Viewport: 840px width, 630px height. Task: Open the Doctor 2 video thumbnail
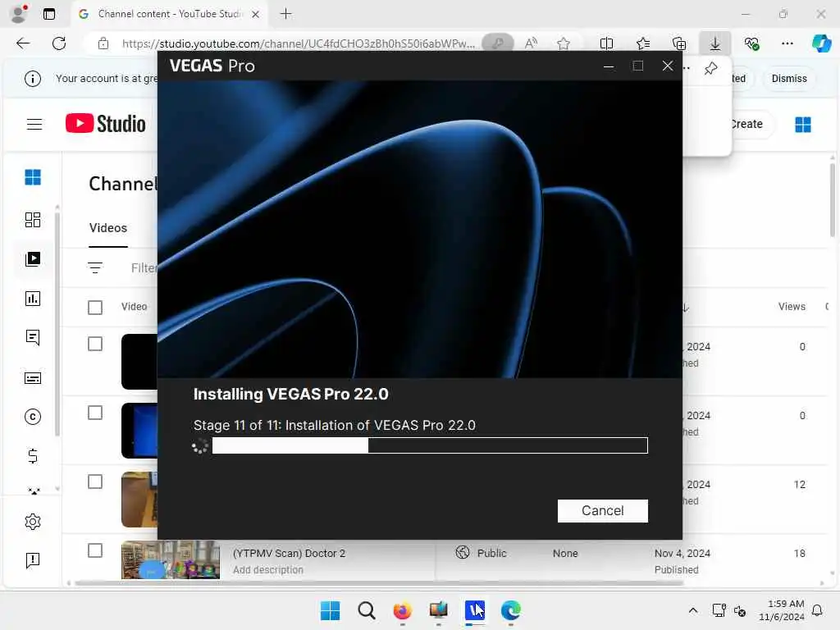point(171,559)
